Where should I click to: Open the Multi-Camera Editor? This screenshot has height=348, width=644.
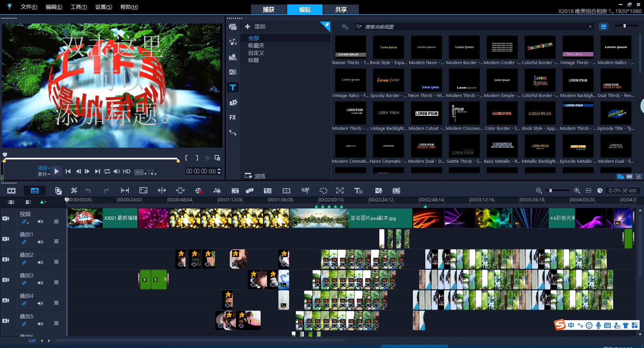(286, 191)
